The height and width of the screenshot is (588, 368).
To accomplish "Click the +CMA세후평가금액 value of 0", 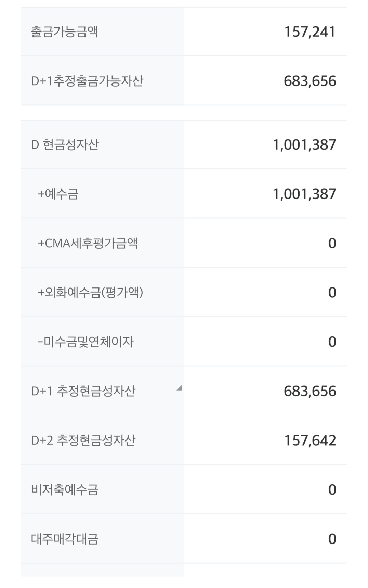I will pos(332,243).
